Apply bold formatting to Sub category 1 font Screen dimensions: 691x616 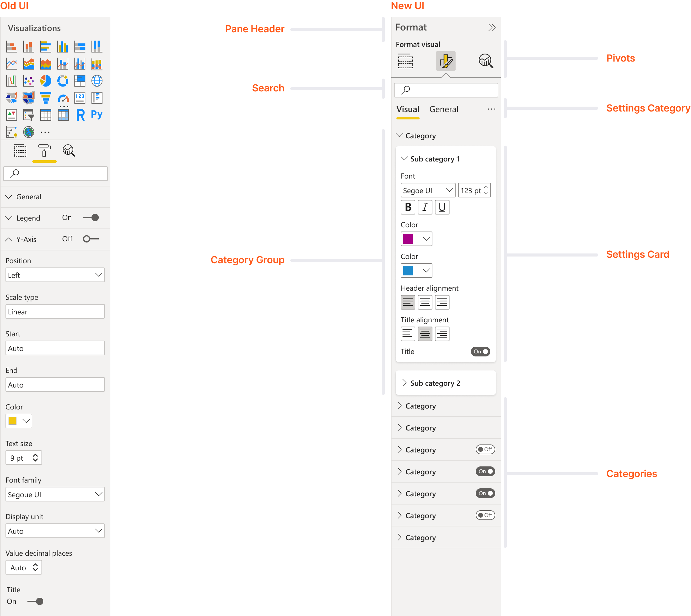tap(408, 207)
